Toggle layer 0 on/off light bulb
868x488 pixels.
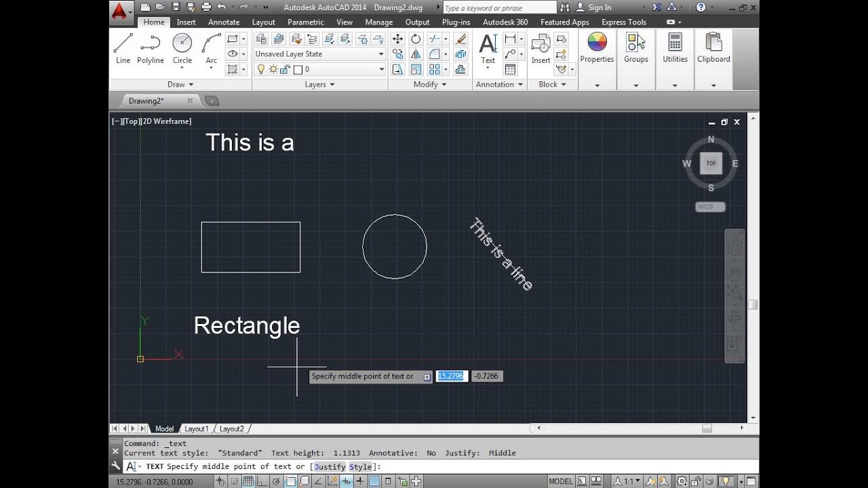point(261,69)
